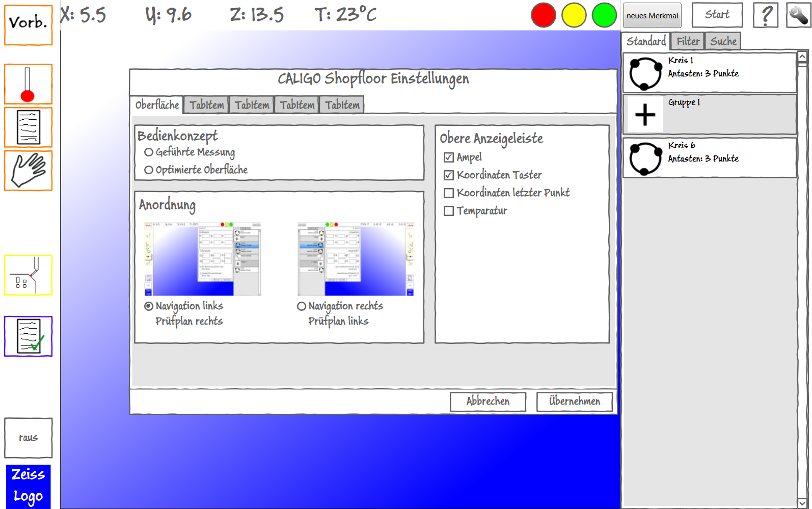Switch to the Suche tab
Screen dimensions: 812x509
point(723,41)
